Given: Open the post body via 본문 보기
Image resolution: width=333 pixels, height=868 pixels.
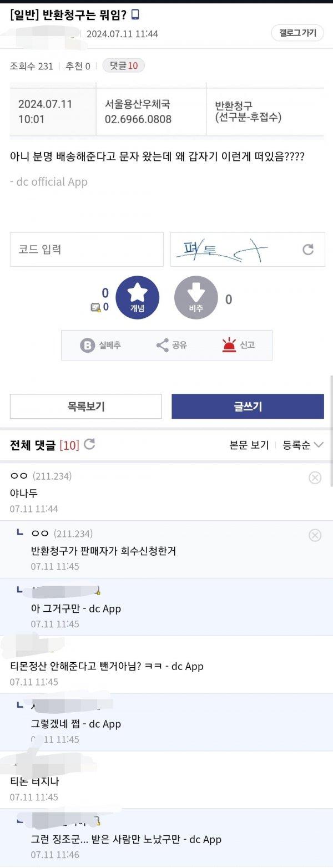Looking at the screenshot, I should (248, 444).
